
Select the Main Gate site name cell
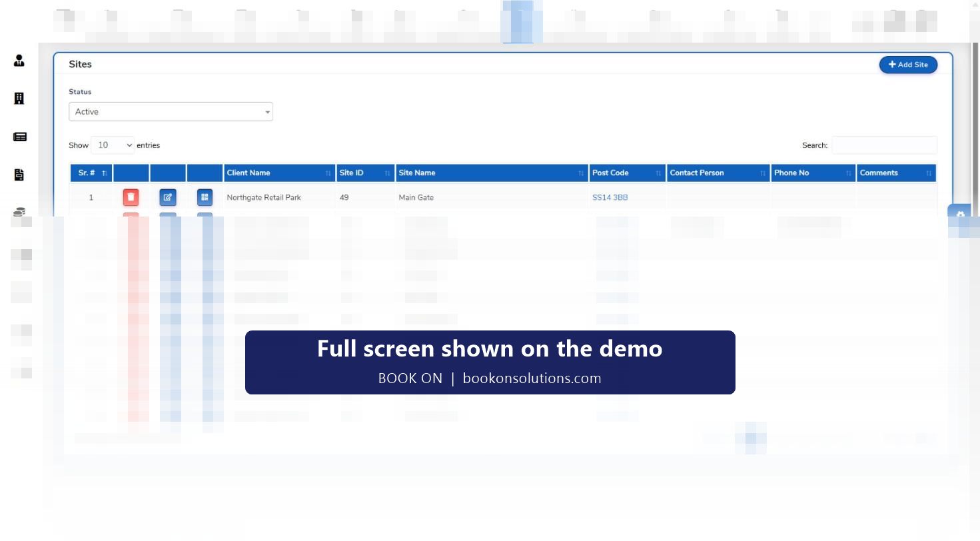[492, 198]
